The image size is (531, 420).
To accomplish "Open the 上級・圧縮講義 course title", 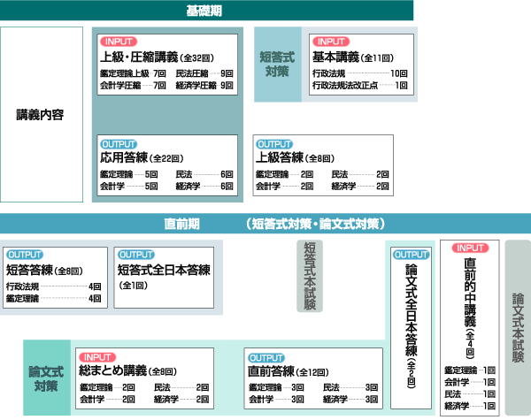I will 140,56.
